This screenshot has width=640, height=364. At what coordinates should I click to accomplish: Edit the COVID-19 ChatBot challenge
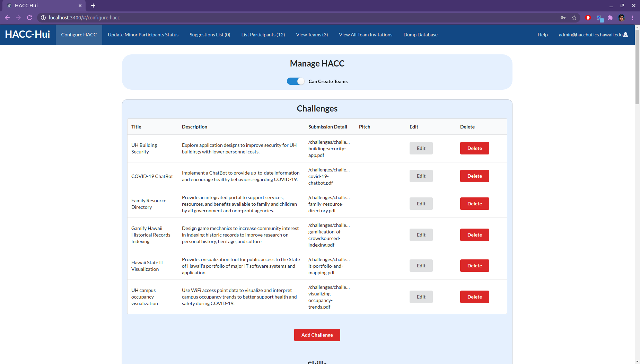point(421,176)
